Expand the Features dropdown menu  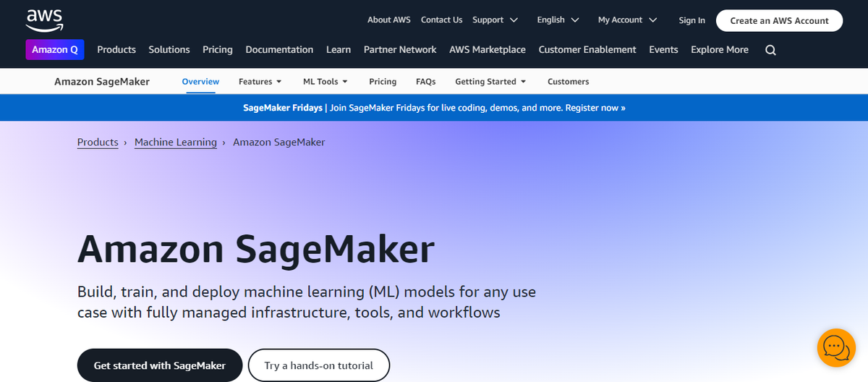click(x=260, y=82)
